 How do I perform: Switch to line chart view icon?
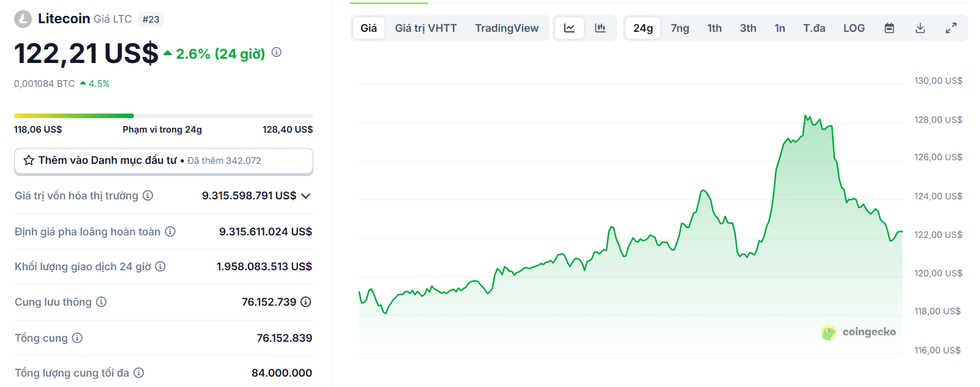pyautogui.click(x=569, y=28)
